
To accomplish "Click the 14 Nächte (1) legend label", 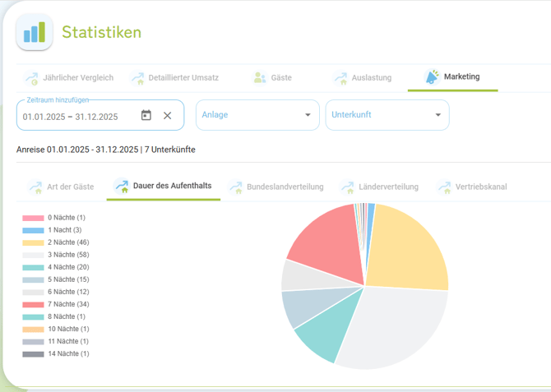I will tap(68, 353).
